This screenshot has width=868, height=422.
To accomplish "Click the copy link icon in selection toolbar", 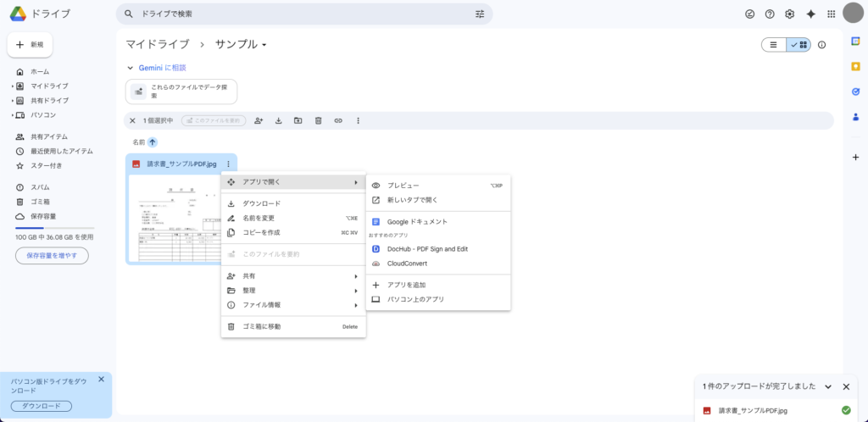I will pyautogui.click(x=338, y=120).
